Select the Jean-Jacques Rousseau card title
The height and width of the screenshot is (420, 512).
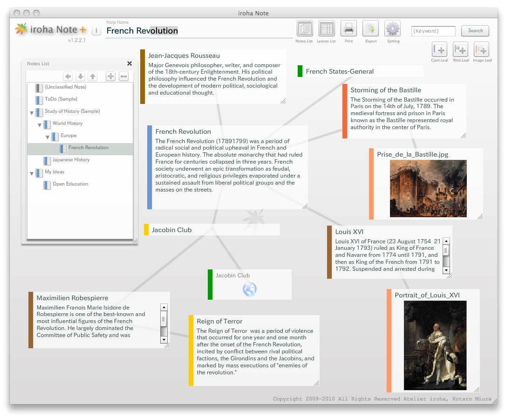(x=184, y=55)
